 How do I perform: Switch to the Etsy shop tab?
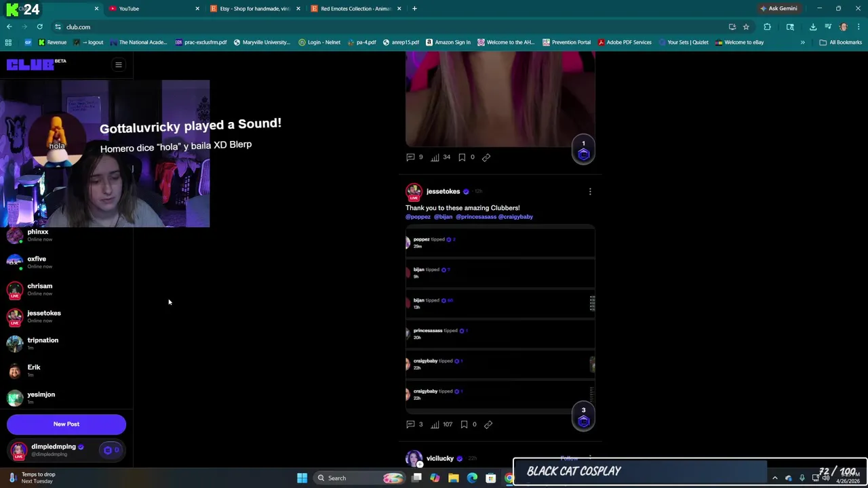pos(254,9)
